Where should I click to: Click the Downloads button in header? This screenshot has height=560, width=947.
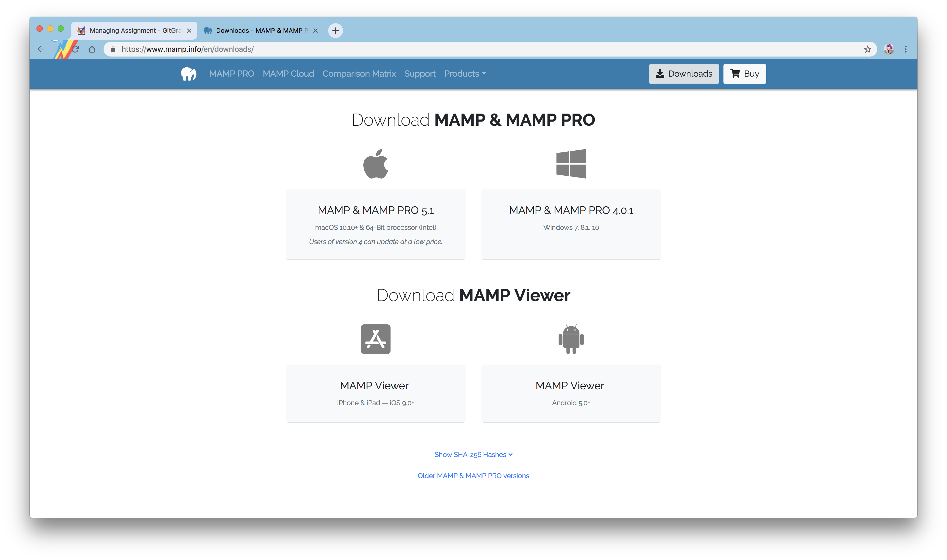683,73
